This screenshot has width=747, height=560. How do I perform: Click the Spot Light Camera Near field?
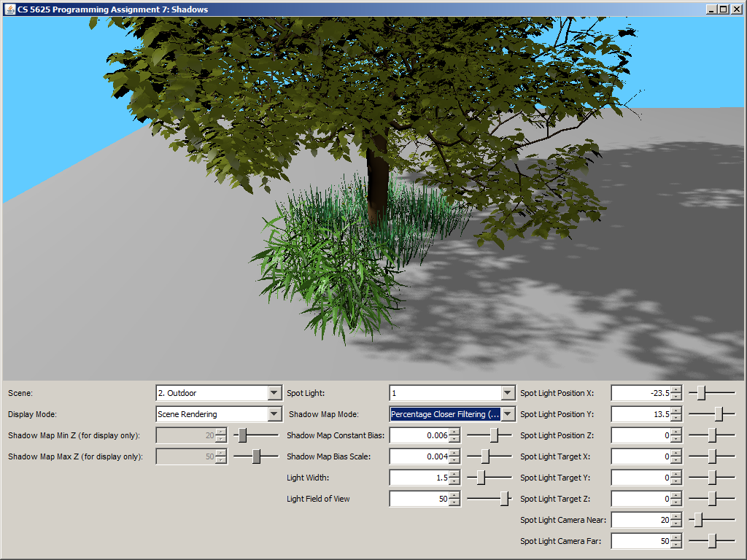pyautogui.click(x=640, y=520)
